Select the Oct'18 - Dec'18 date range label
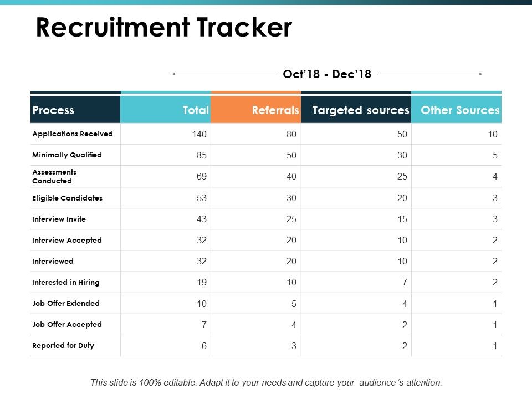Viewport: 532px width, 399px height. coord(327,74)
